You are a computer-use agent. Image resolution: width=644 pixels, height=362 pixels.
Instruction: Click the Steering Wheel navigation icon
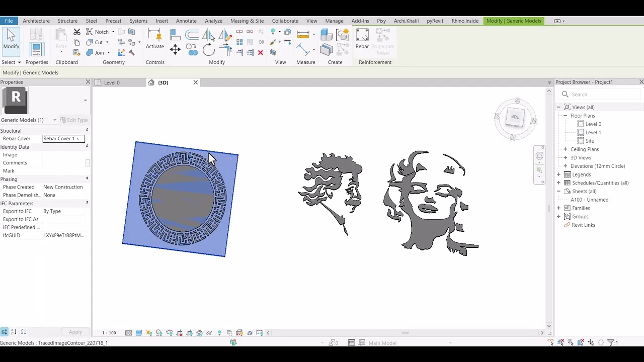539,156
